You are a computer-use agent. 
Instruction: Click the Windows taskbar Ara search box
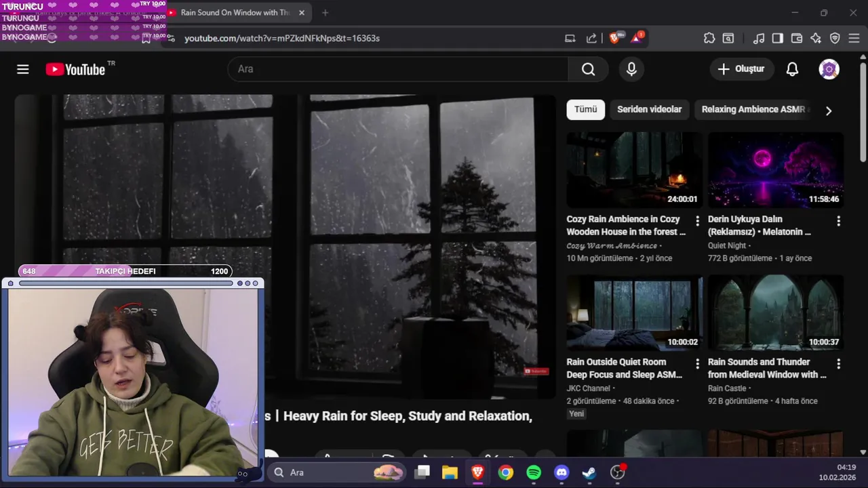336,472
